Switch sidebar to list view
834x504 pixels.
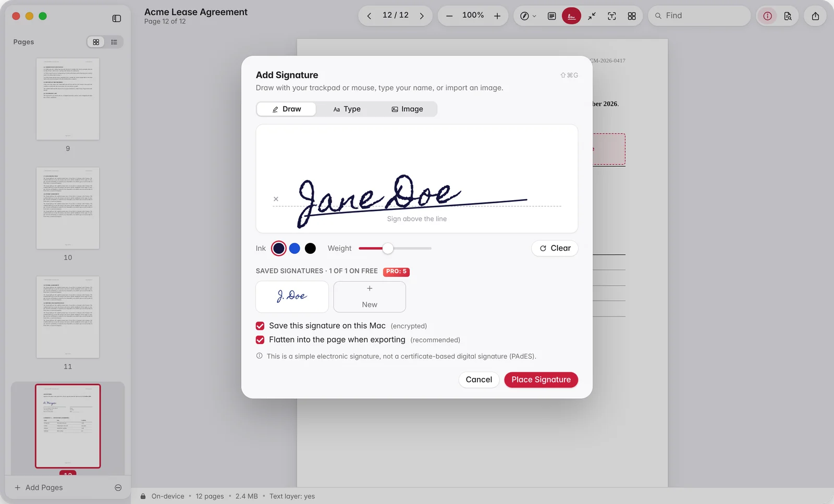114,42
